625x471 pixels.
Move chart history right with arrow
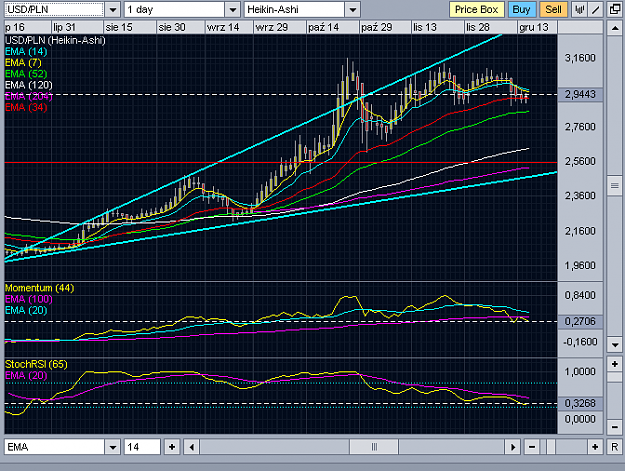[x=513, y=447]
